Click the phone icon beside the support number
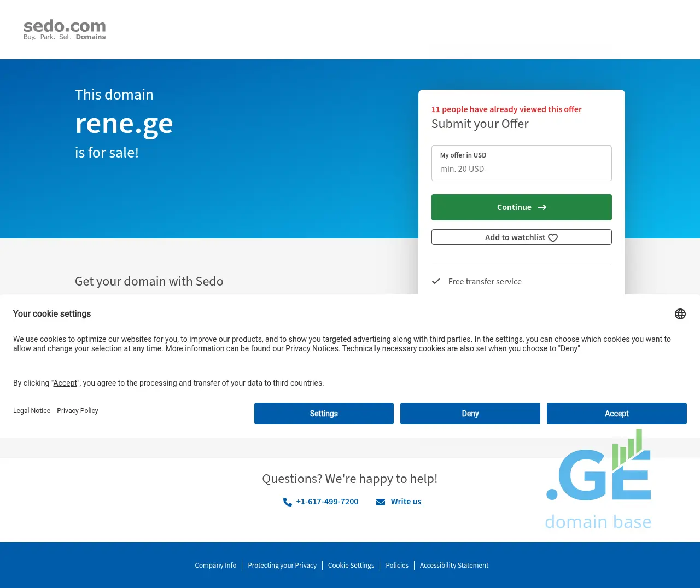The image size is (700, 588). pos(287,502)
